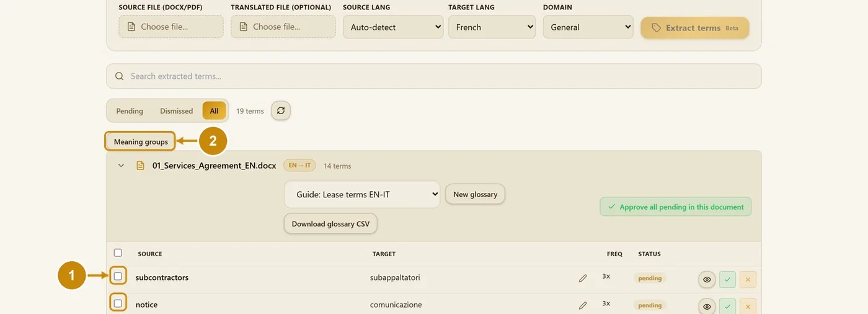Open the Guide: Lease terms EN-IT dropdown

pyautogui.click(x=362, y=194)
